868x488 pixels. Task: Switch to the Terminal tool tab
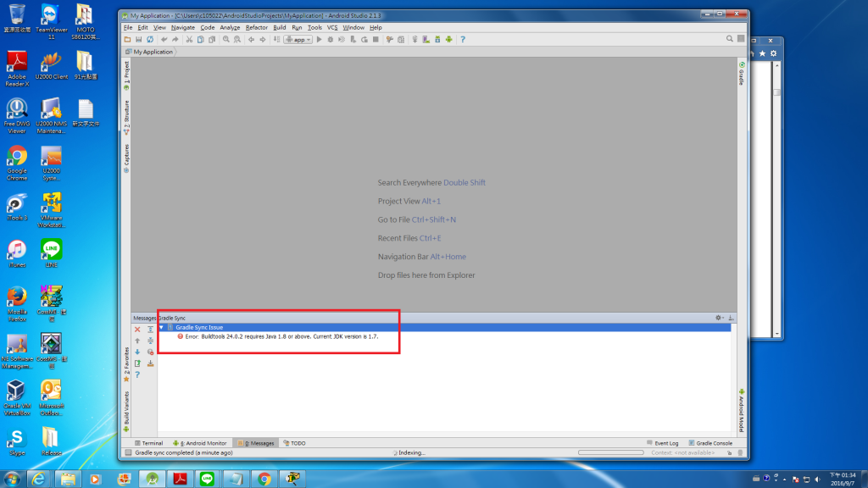point(149,443)
